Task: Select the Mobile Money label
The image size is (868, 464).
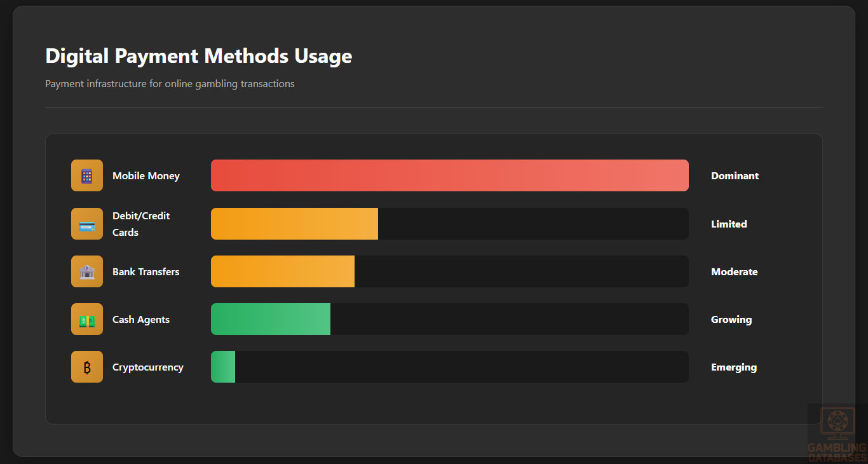Action: 146,176
